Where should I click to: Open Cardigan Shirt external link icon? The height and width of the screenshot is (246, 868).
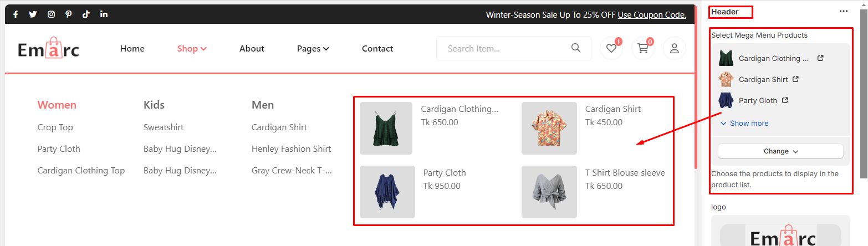(795, 79)
